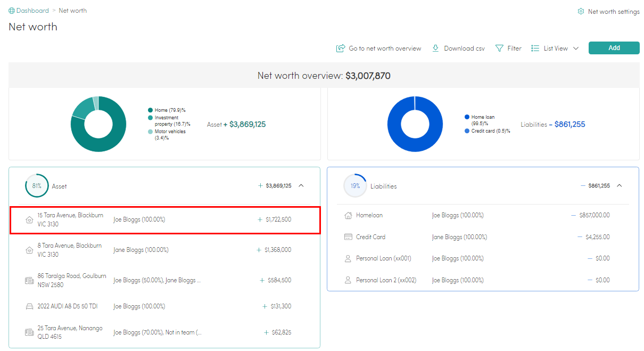
Task: Click Joe Bloggs (50.00%), Jane Bloggs owners
Action: pos(157,280)
